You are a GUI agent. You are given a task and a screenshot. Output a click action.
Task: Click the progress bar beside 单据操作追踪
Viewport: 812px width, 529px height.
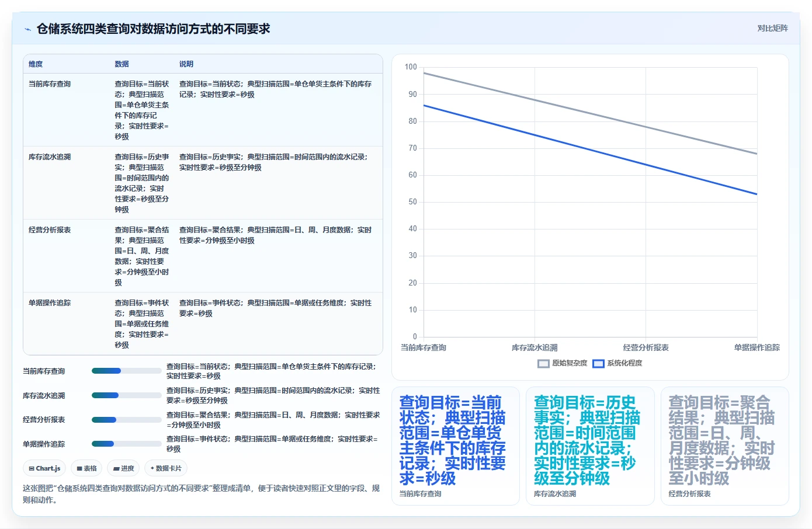127,444
